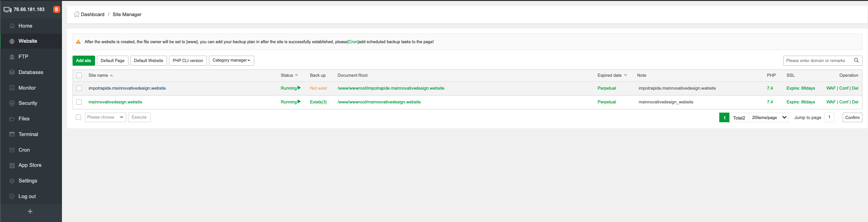Check the impotrapide.msinnovativedesign.website row checkbox

coord(79,88)
